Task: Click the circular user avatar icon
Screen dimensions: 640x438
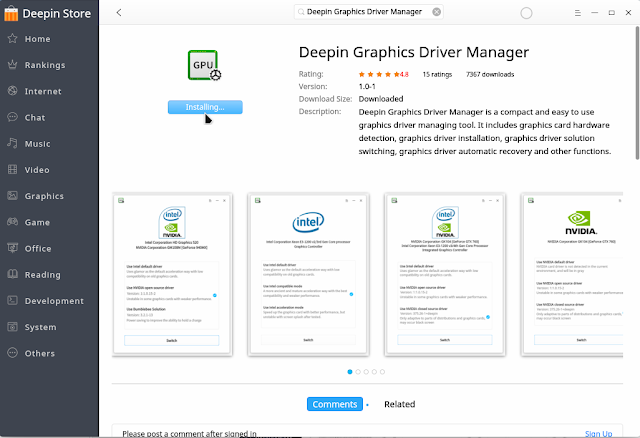Action: point(526,13)
